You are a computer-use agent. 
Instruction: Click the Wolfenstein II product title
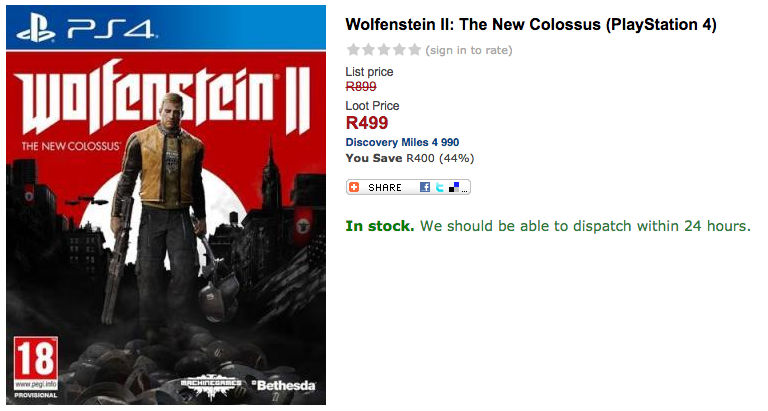(530, 25)
